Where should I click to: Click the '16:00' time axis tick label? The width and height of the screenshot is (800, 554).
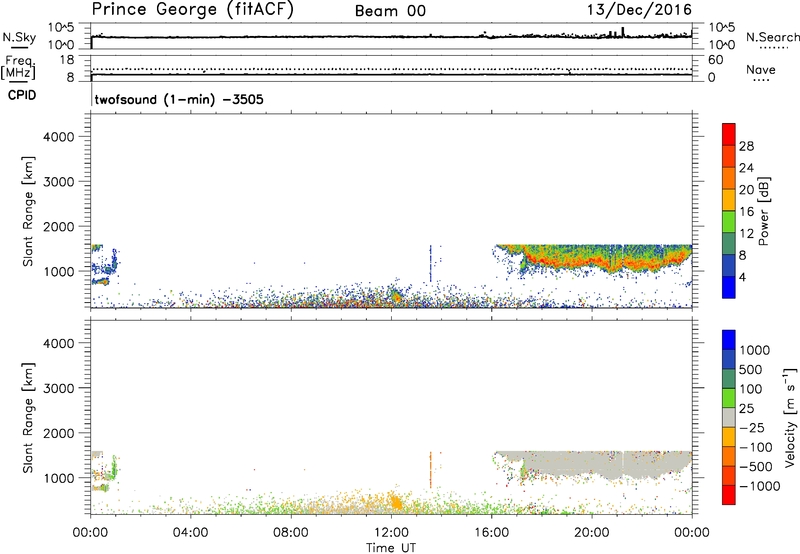click(x=491, y=533)
